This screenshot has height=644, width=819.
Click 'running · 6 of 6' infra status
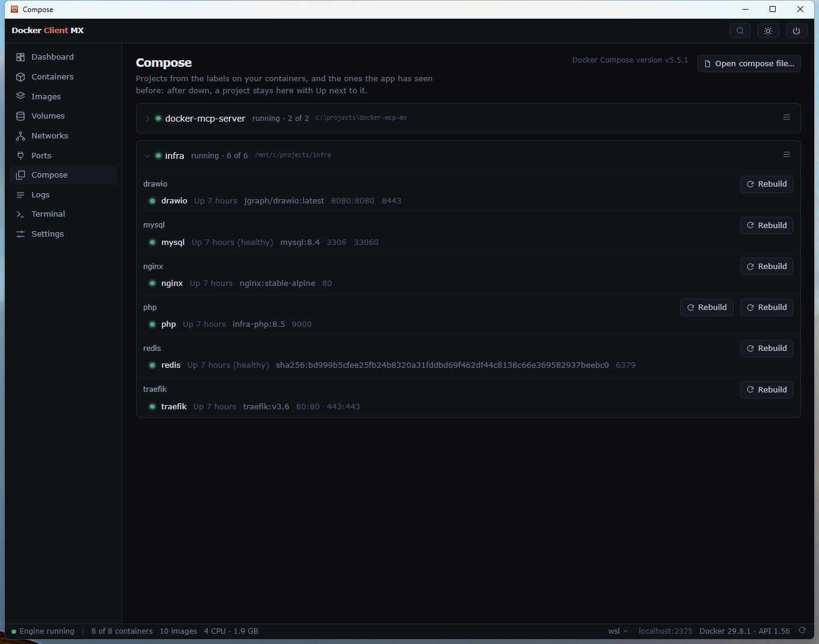click(219, 156)
